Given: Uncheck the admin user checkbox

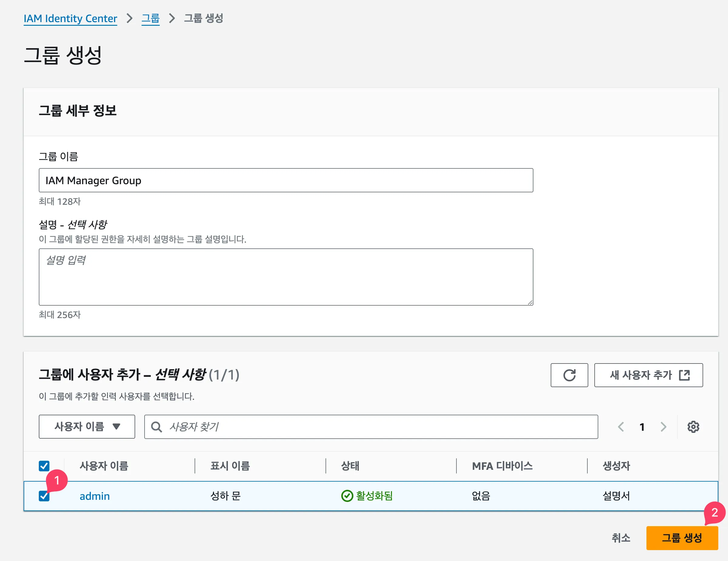Looking at the screenshot, I should [44, 496].
